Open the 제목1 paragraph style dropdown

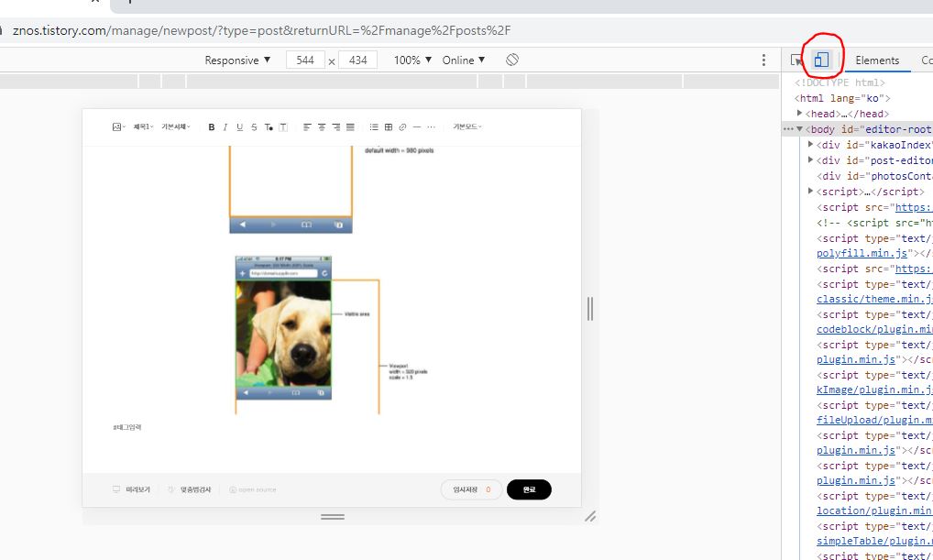pyautogui.click(x=143, y=126)
